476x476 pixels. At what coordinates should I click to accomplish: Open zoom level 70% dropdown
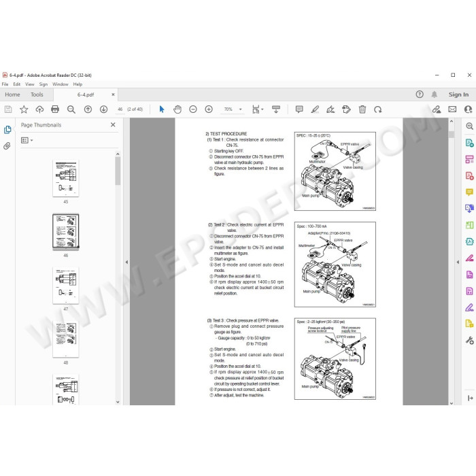(241, 109)
